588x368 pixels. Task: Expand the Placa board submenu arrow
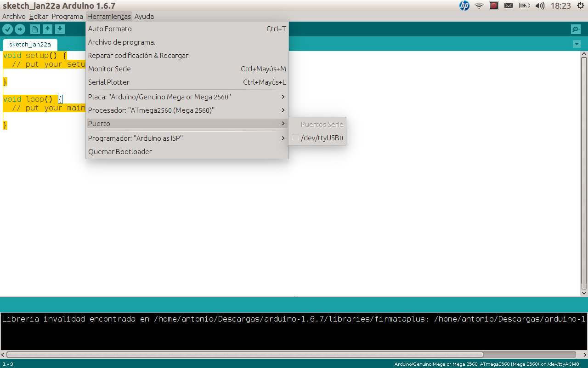(x=283, y=97)
